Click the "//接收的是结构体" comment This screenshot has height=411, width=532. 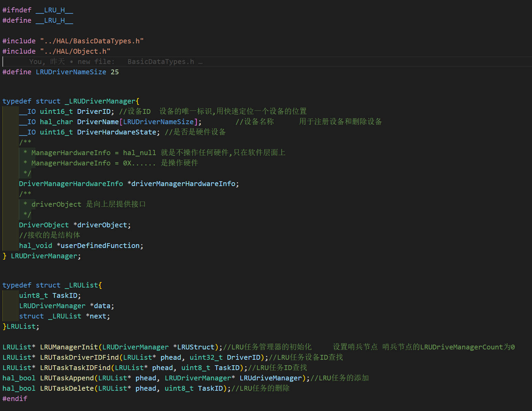coord(50,235)
